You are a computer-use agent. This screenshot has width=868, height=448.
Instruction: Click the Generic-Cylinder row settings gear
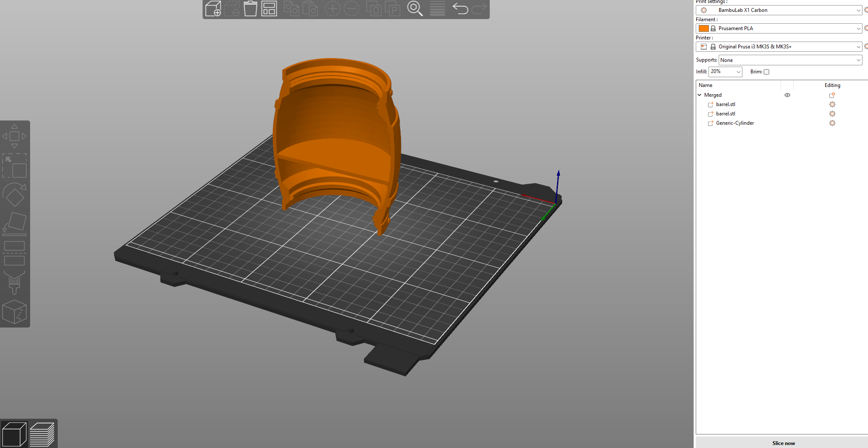coord(832,123)
